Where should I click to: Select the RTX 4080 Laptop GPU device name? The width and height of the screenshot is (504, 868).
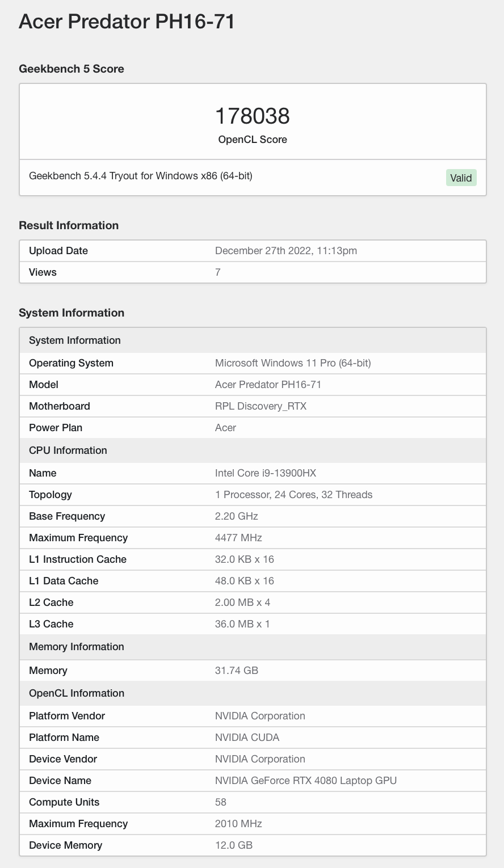click(305, 781)
